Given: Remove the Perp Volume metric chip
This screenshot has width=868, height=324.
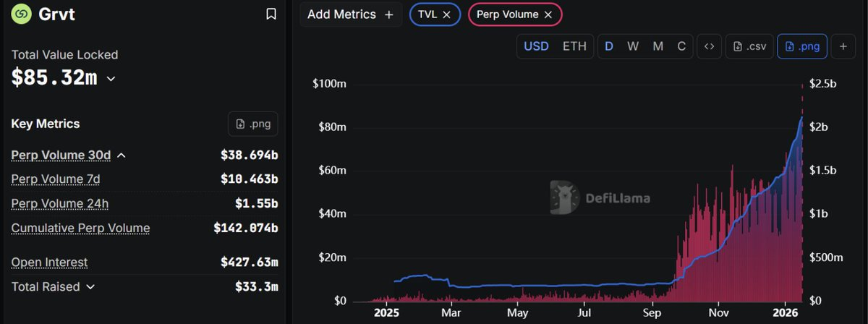Looking at the screenshot, I should pos(548,14).
